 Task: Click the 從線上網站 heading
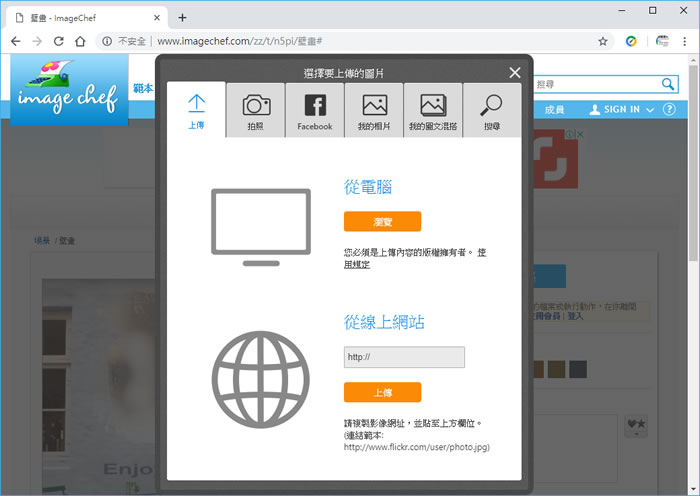384,322
